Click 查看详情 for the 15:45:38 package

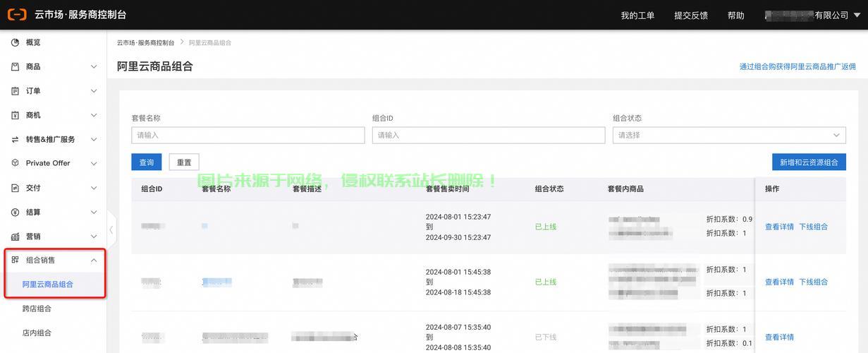pyautogui.click(x=779, y=282)
